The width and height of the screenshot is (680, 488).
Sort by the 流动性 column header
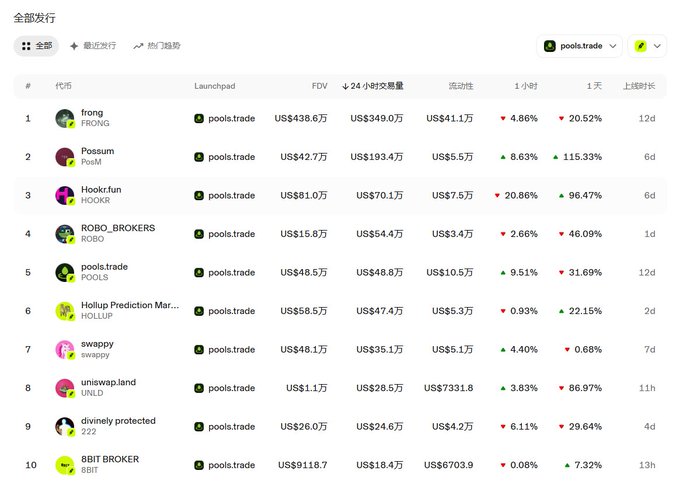[461, 86]
